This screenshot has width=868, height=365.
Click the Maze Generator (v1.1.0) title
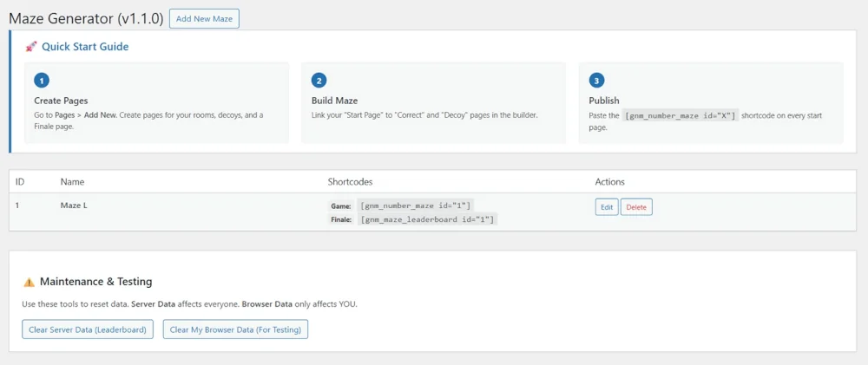coord(86,19)
